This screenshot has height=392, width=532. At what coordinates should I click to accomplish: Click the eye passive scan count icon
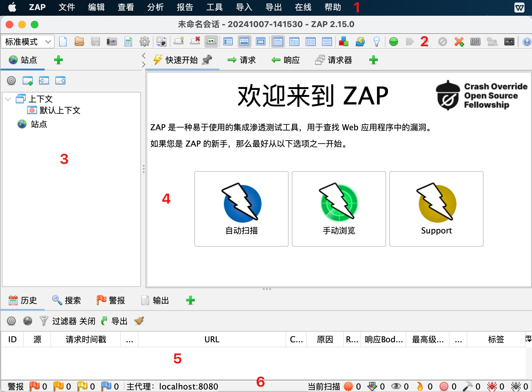pos(400,386)
